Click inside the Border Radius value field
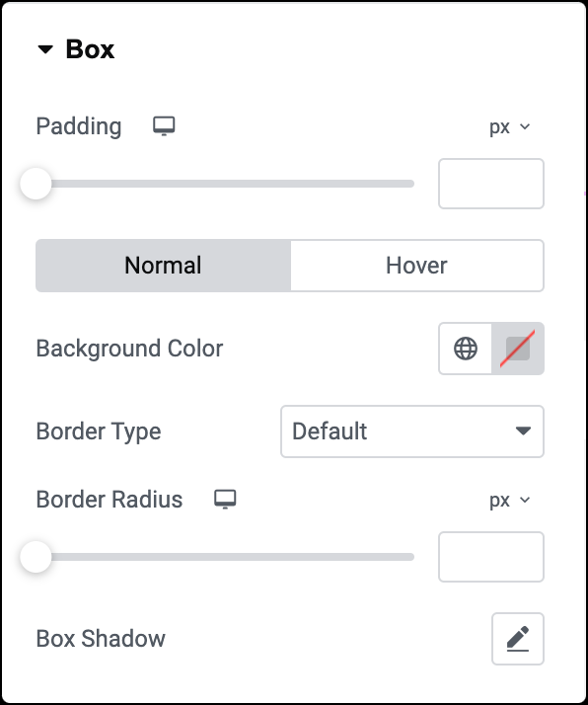588x705 pixels. (x=491, y=557)
